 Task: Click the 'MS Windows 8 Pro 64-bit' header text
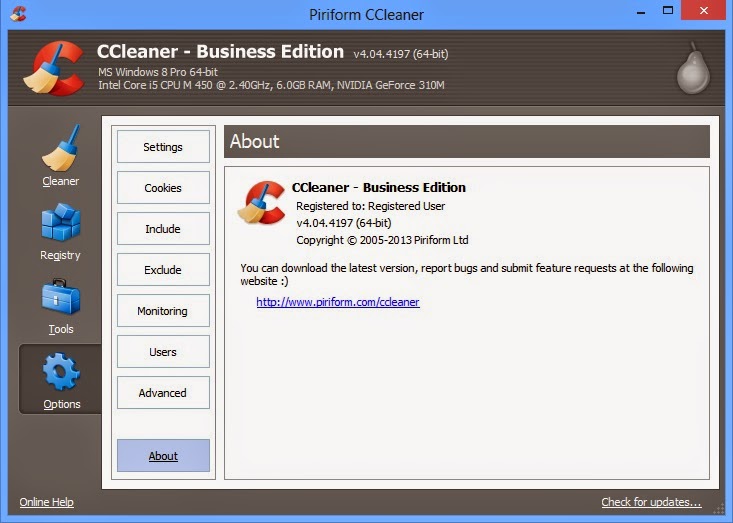(x=158, y=72)
